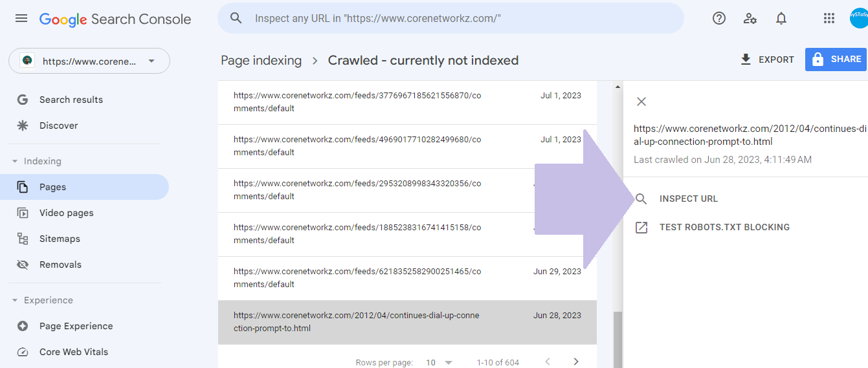Screen dimensions: 868x368
Task: Click the download icon beside EXPORT
Action: coord(746,60)
